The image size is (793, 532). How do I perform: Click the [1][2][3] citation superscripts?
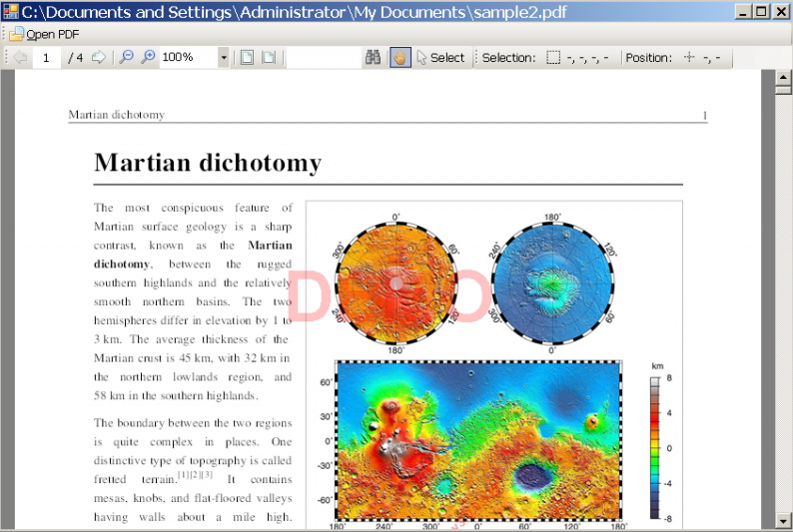pyautogui.click(x=195, y=475)
